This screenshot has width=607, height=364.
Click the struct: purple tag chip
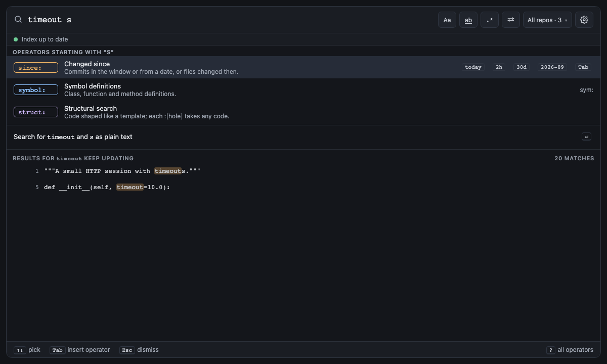click(x=36, y=112)
